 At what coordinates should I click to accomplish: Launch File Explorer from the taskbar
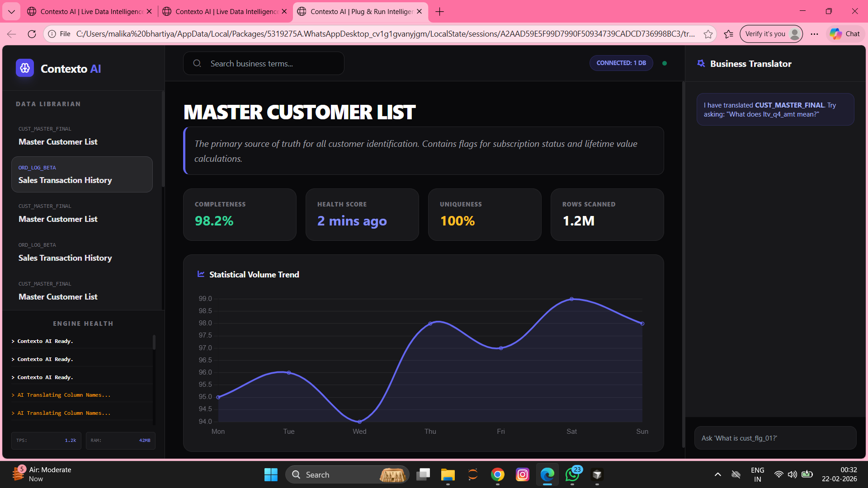[x=448, y=474]
